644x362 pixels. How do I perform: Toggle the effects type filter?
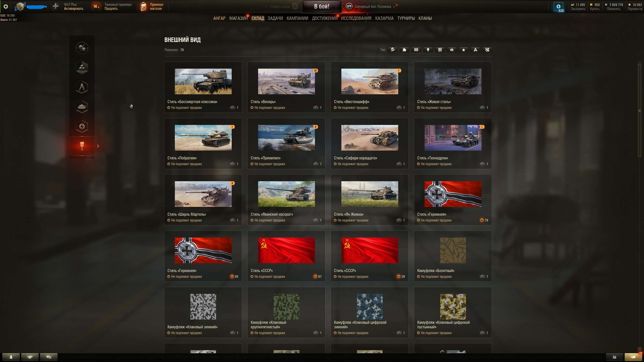[x=452, y=50]
